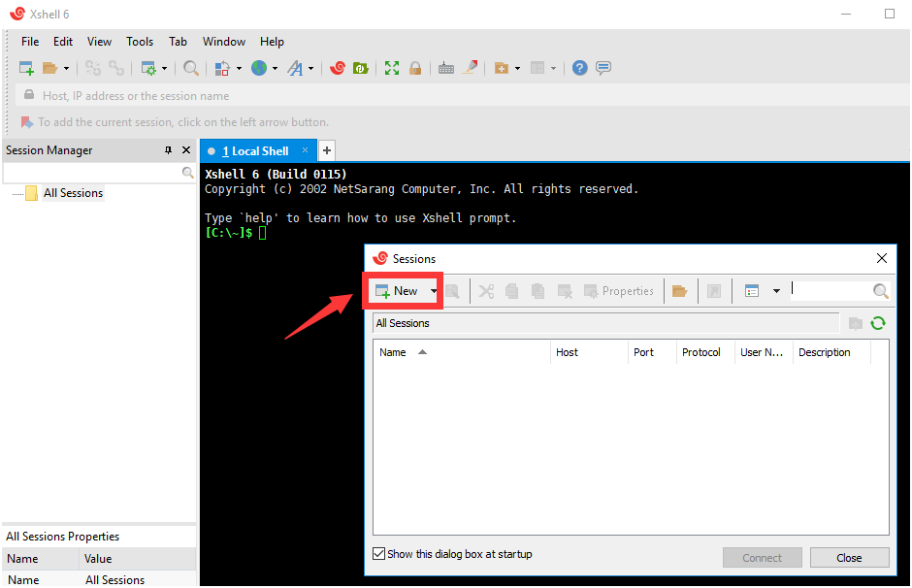Image resolution: width=912 pixels, height=588 pixels.
Task: Click the green Xagent toolbar icon
Action: 361,68
